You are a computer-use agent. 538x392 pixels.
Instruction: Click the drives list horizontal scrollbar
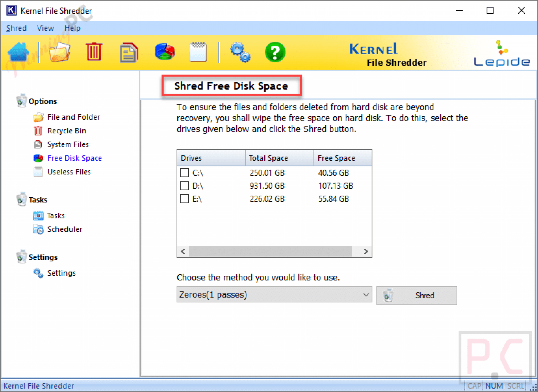click(x=270, y=252)
